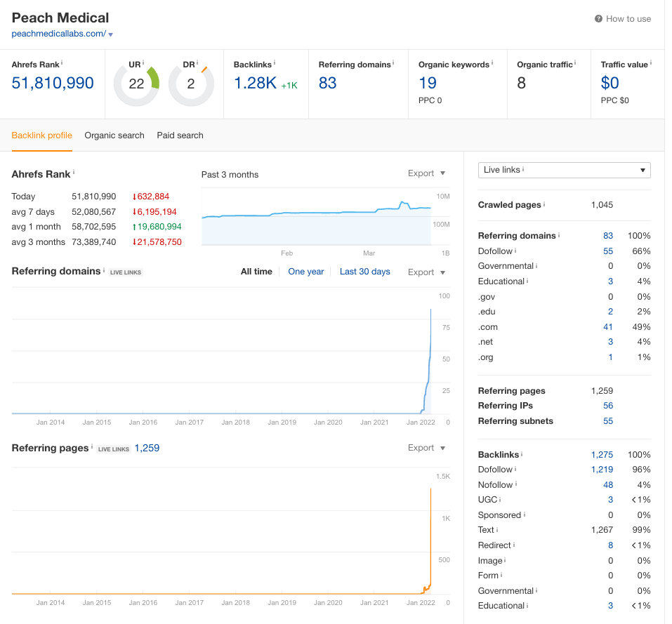Click info icon beside Sponsored row
The height and width of the screenshot is (624, 672).
[525, 515]
